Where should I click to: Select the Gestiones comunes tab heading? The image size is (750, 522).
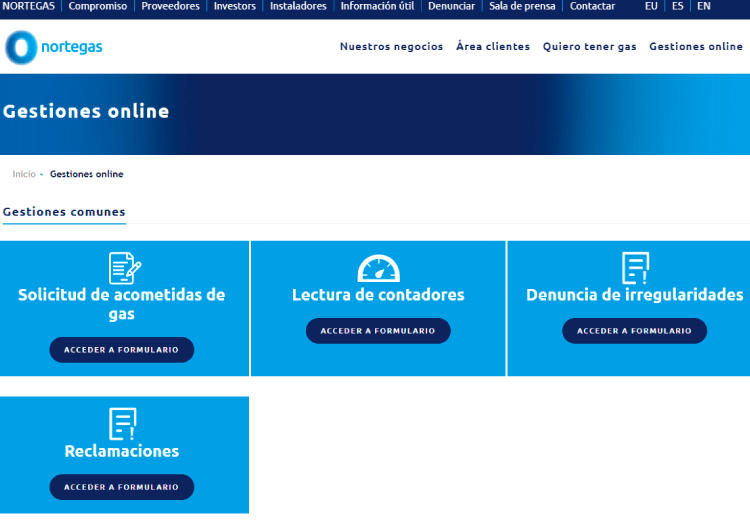coord(64,212)
